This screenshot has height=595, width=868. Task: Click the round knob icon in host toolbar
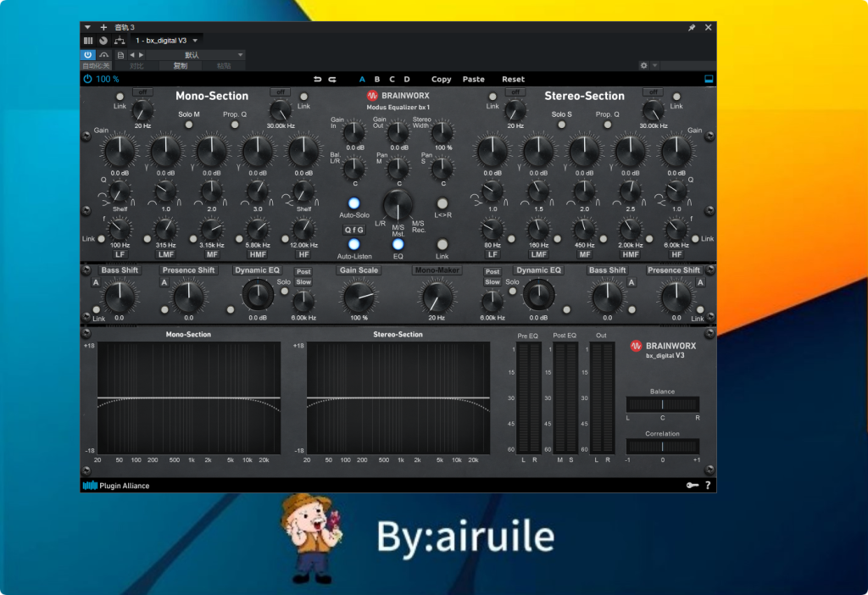[x=103, y=41]
